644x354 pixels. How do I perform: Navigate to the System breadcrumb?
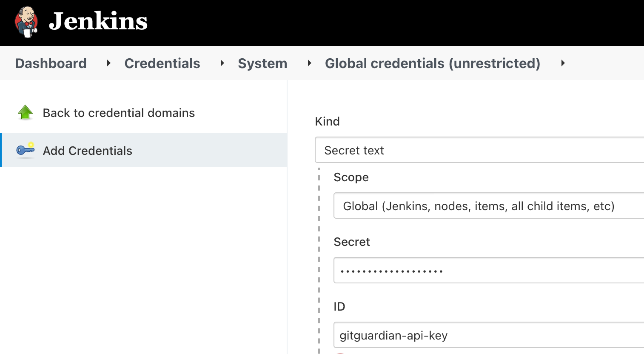(x=262, y=63)
